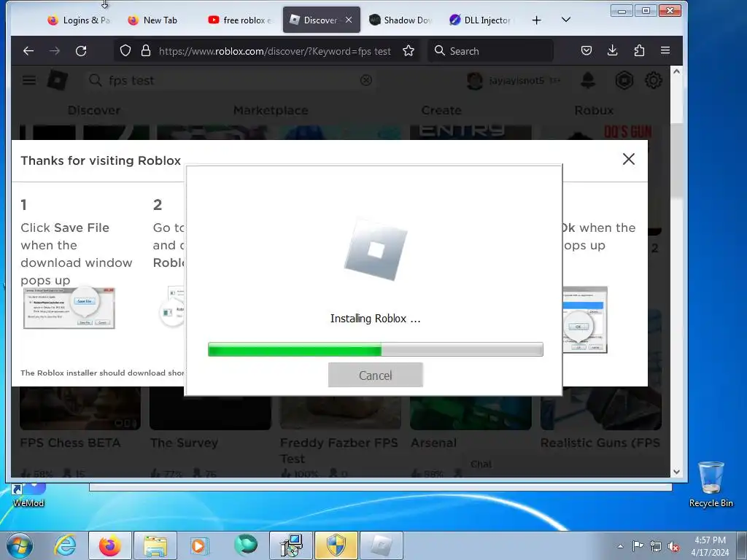Go back with the browser back arrow
Image resolution: width=747 pixels, height=560 pixels.
click(x=28, y=51)
